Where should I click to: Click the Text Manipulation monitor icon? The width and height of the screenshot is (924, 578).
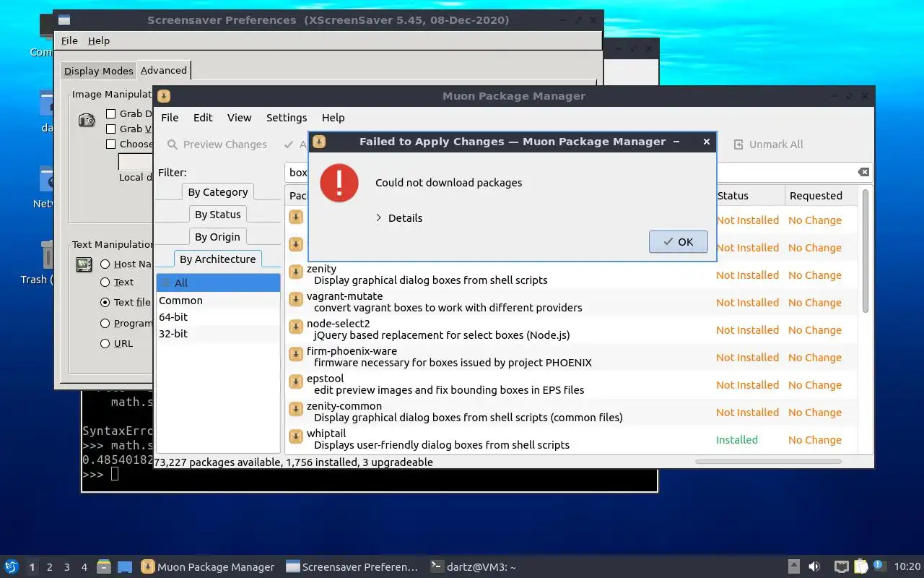point(84,264)
